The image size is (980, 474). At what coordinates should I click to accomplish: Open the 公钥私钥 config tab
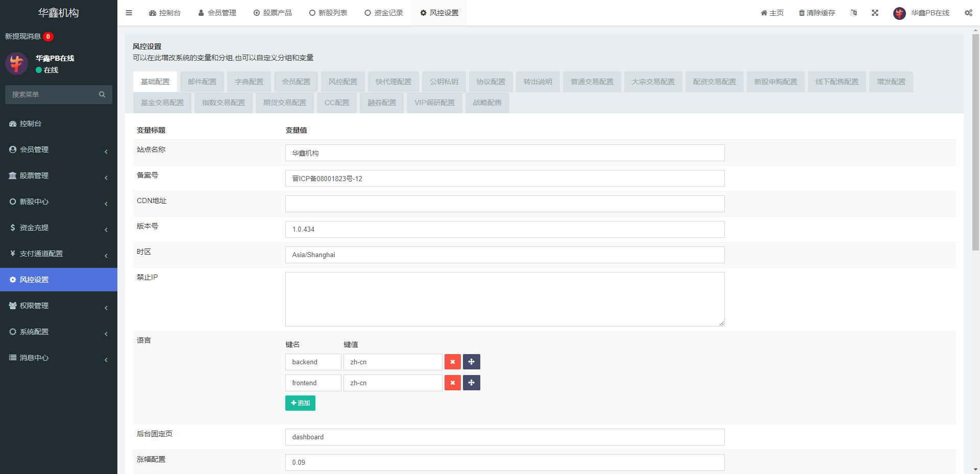[444, 82]
